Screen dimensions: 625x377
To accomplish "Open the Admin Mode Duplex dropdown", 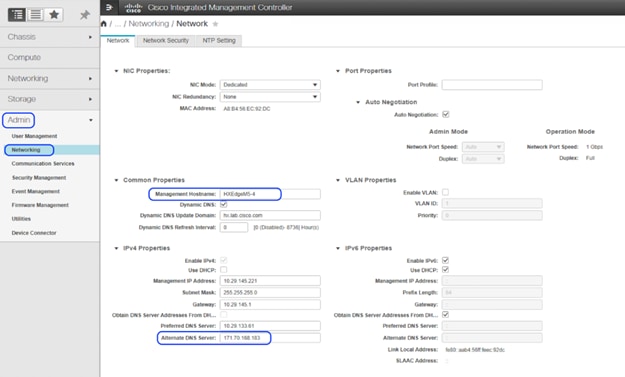I will pos(483,159).
